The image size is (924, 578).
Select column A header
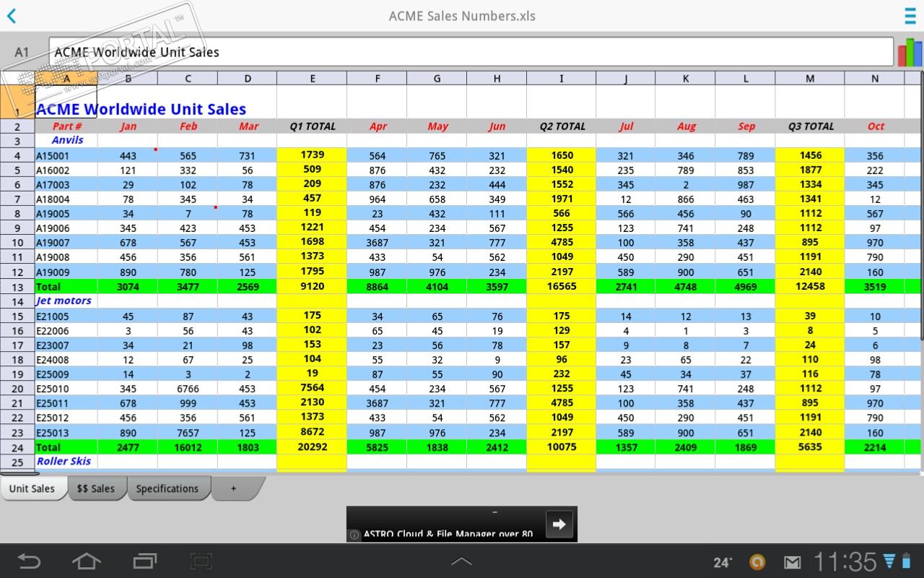pyautogui.click(x=66, y=79)
